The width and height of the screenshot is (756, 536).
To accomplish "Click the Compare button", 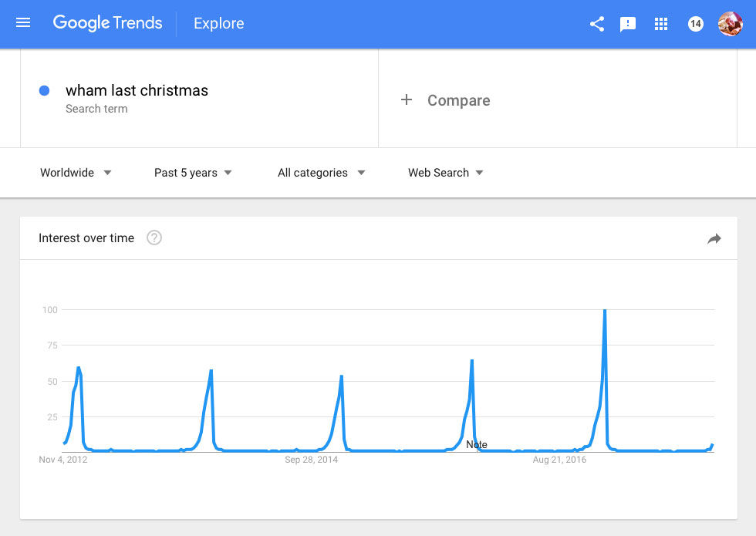I will click(x=458, y=100).
